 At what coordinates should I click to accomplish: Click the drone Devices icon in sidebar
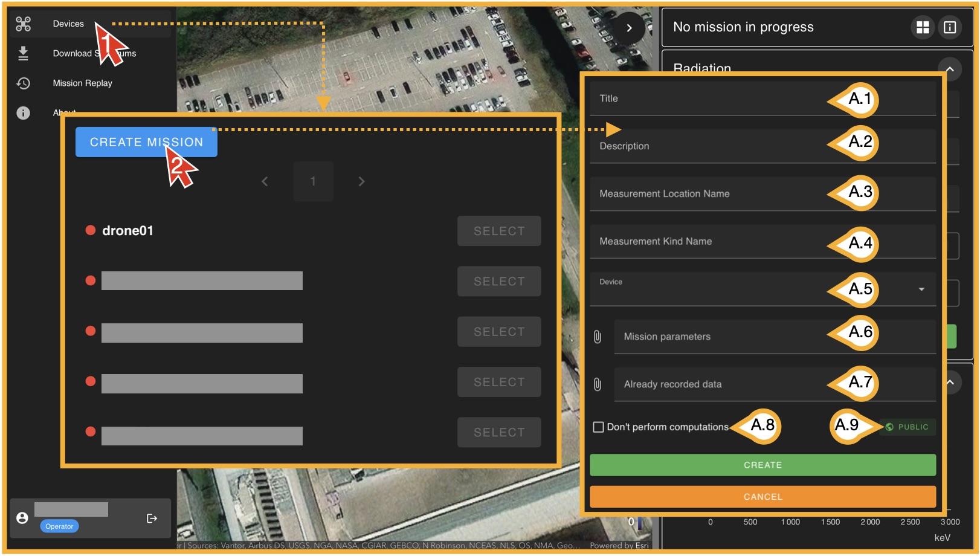click(x=23, y=24)
